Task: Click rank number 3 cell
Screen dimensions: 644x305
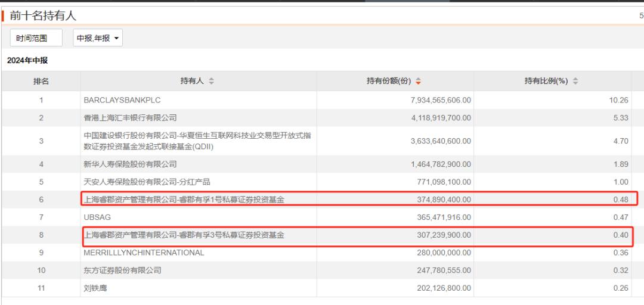Action: click(x=41, y=141)
